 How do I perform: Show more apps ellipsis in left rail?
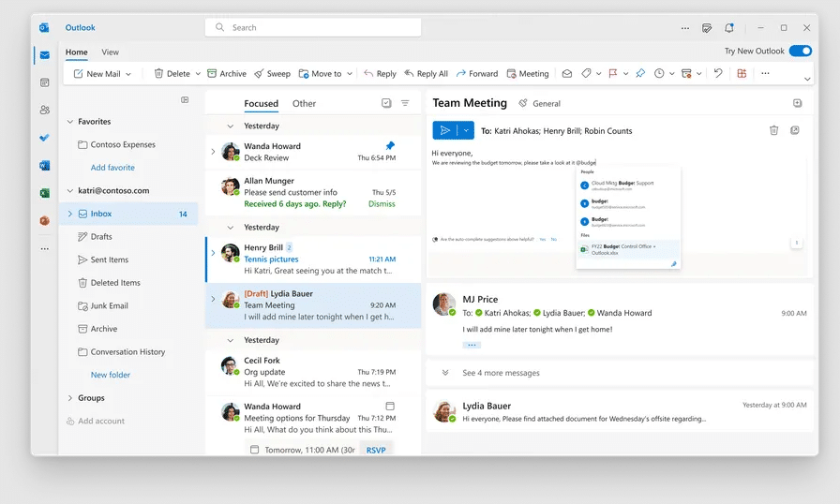44,249
